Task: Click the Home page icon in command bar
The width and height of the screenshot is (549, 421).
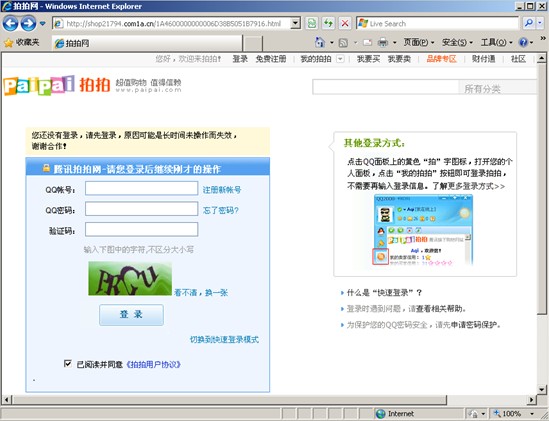Action: [320, 42]
